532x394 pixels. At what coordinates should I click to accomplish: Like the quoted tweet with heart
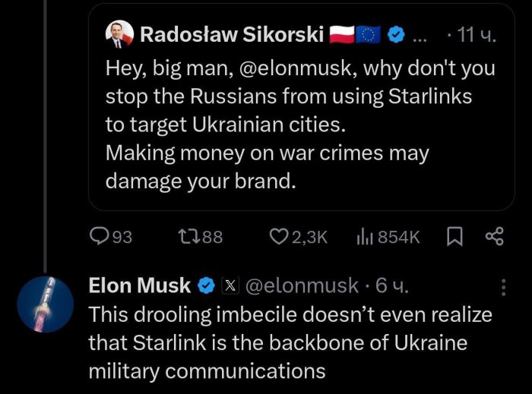279,238
